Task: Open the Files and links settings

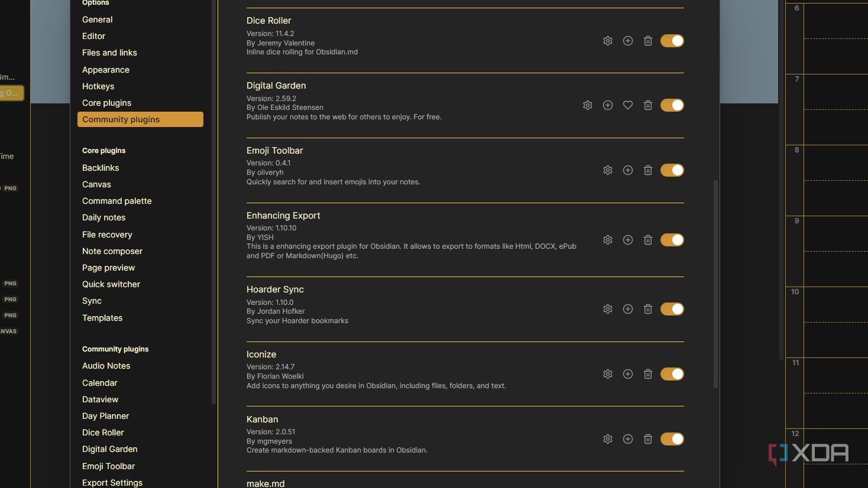Action: (109, 53)
